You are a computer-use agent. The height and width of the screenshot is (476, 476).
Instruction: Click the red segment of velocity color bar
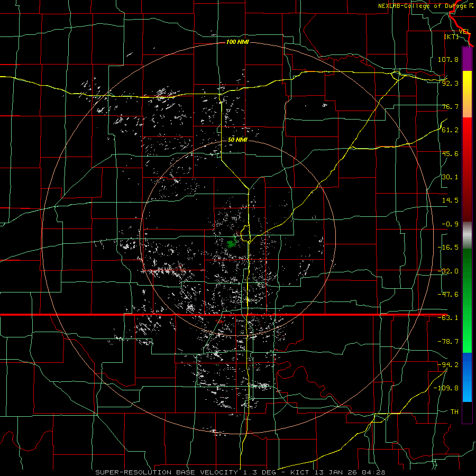[x=467, y=169]
